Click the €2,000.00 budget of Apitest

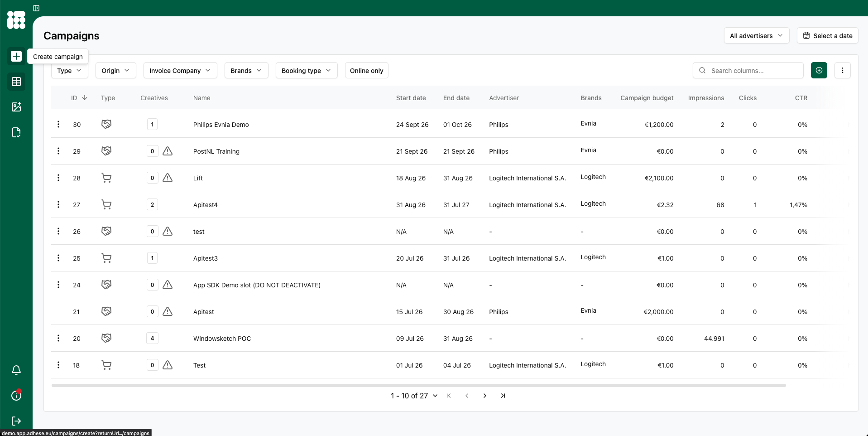(658, 312)
